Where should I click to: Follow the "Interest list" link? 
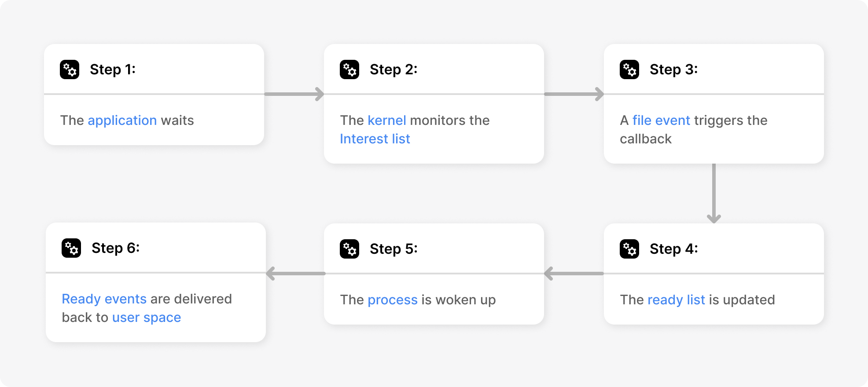(x=375, y=139)
